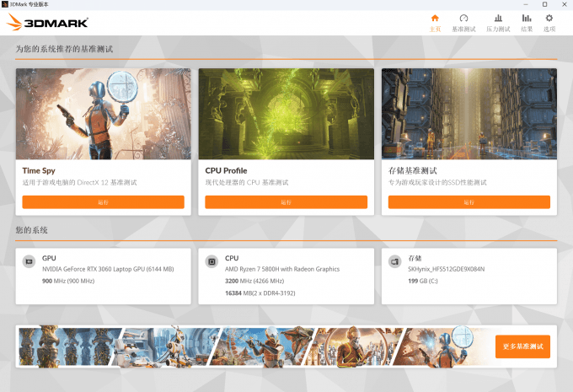Click AMD Ryzen 7 5800H text

282,269
